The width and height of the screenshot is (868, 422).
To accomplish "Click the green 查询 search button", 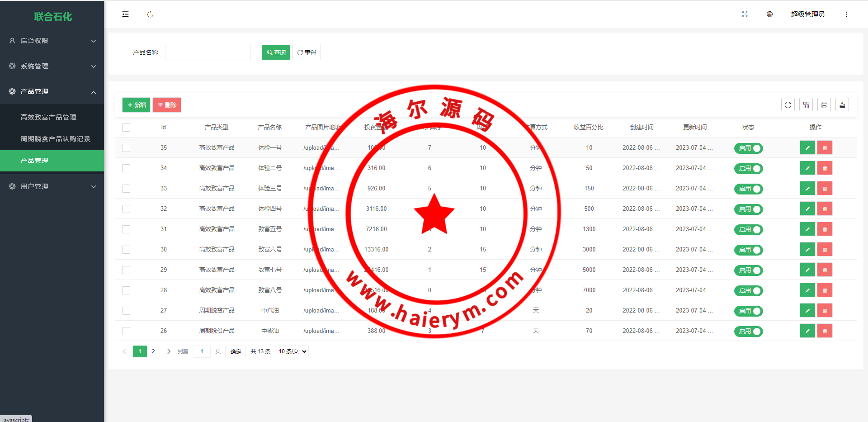I will 276,52.
